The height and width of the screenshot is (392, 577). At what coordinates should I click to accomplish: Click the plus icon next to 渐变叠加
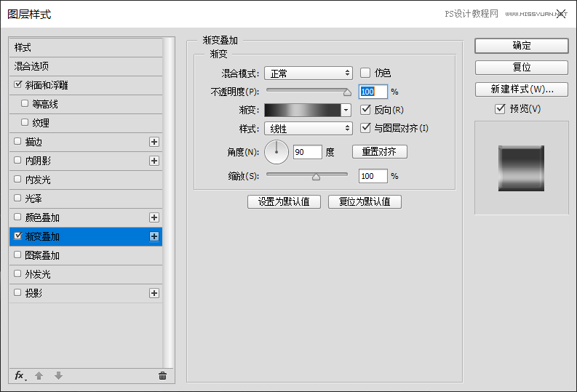pyautogui.click(x=154, y=236)
